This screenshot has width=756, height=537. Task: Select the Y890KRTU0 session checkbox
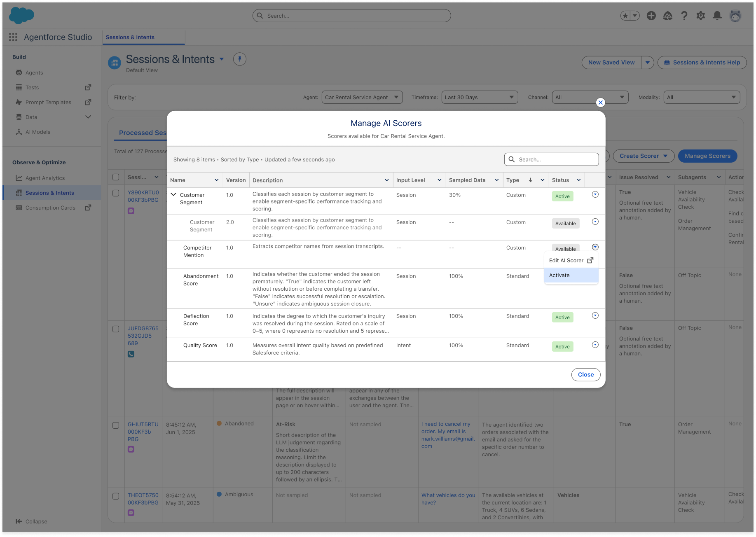coord(116,193)
